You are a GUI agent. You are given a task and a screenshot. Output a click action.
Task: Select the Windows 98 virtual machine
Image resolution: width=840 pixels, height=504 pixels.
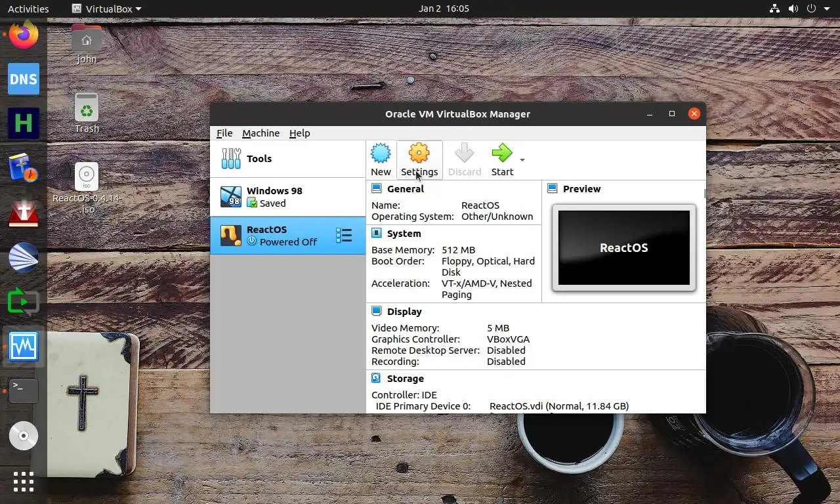coord(287,197)
